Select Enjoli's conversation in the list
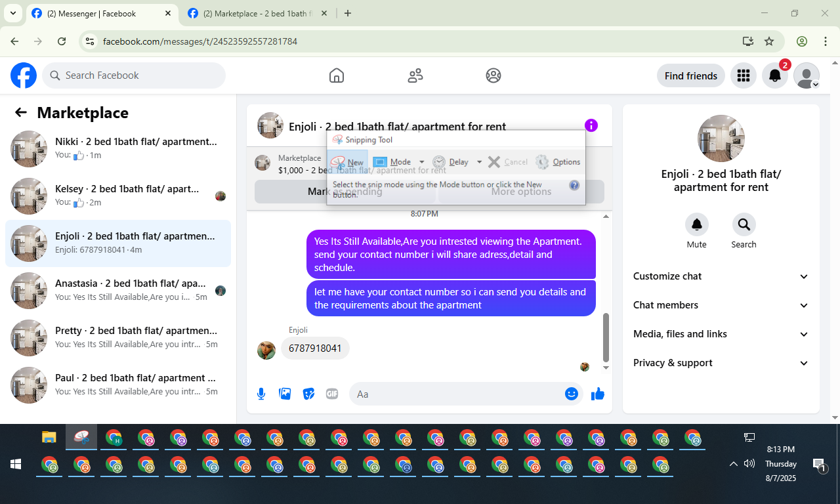Image resolution: width=840 pixels, height=504 pixels. coord(118,243)
